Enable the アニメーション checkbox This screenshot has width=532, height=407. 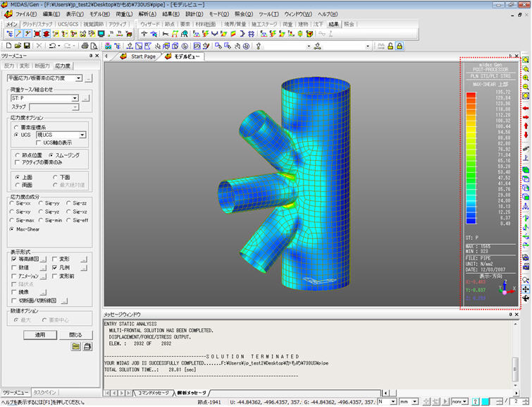coord(14,277)
